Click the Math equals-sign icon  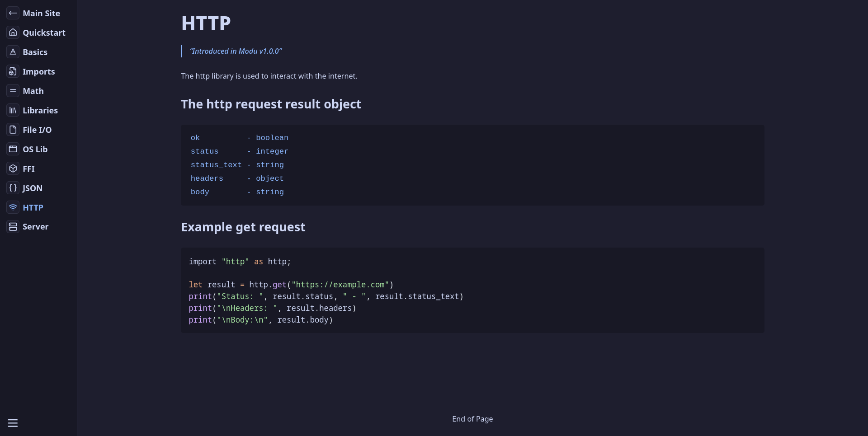[x=13, y=91]
